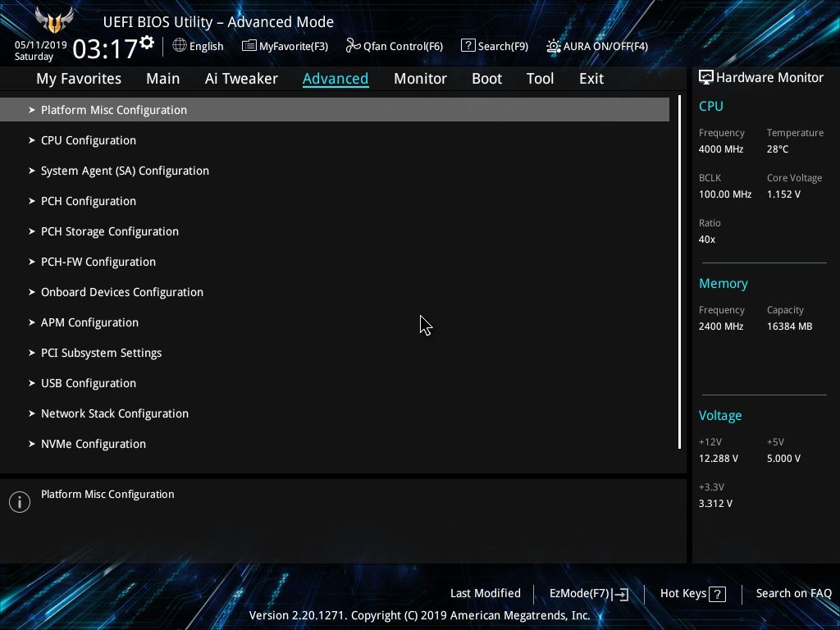Viewport: 840px width, 630px height.
Task: Click the Version 2.20.1271 copyright text
Action: [x=419, y=615]
